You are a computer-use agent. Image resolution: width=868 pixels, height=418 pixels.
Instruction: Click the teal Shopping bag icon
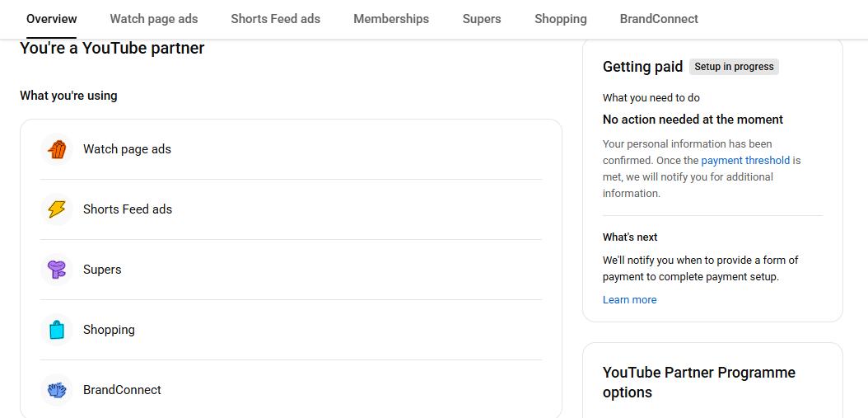[57, 330]
